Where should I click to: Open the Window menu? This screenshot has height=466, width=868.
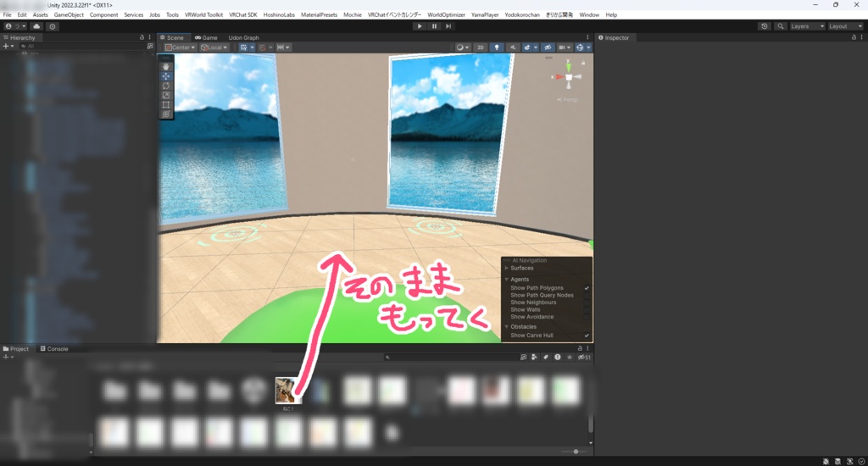(x=589, y=15)
